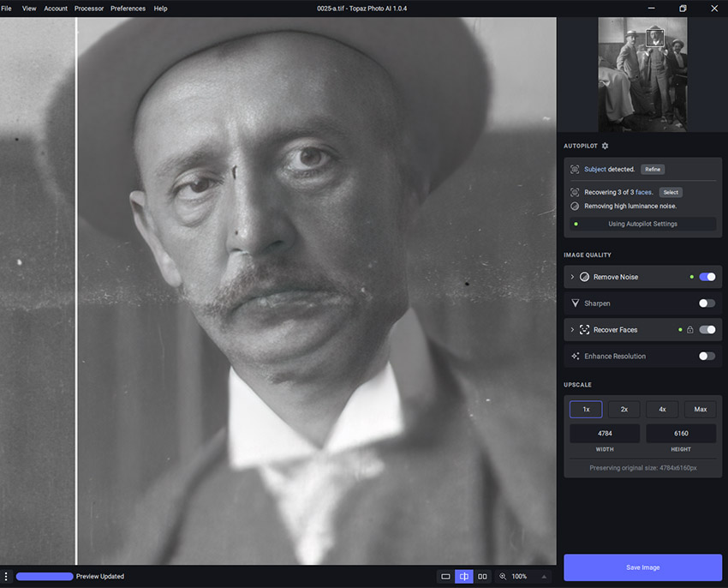
Task: Expand the Remove Noise settings
Action: pyautogui.click(x=572, y=277)
